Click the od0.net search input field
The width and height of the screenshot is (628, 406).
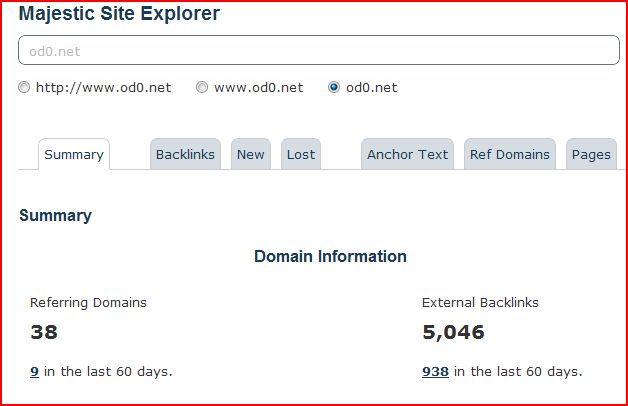tap(319, 50)
